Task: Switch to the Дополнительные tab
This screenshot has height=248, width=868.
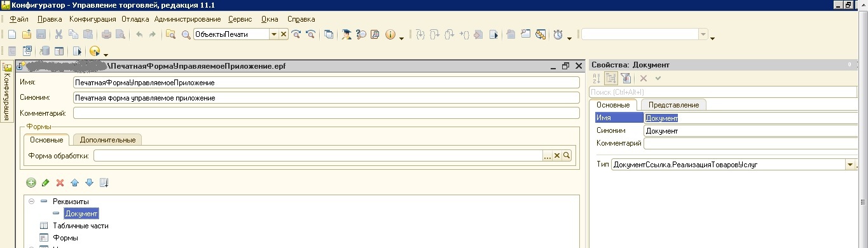Action: coord(107,140)
